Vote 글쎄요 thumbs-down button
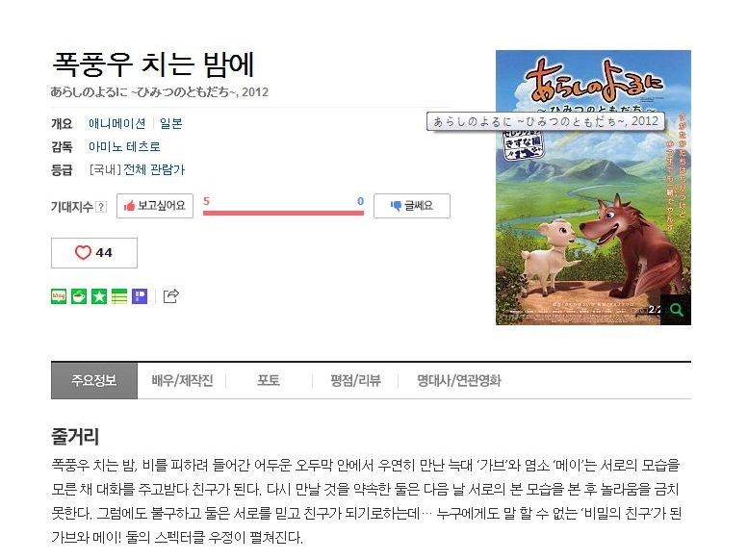Screen dimensions: 748x560 [x=412, y=206]
